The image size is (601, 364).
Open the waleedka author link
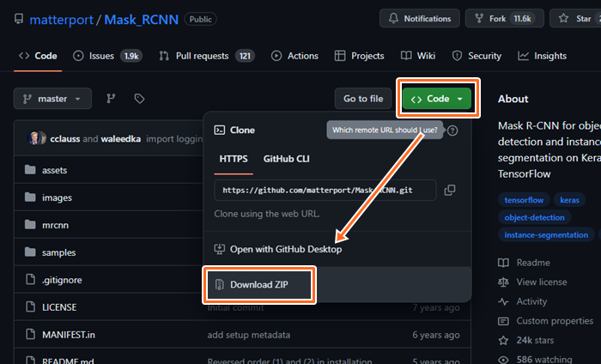[x=121, y=139]
